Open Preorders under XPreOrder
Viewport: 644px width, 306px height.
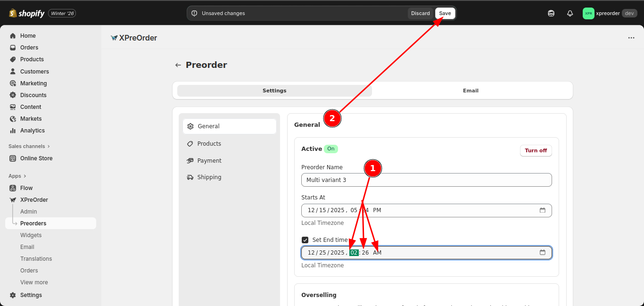coord(50,223)
